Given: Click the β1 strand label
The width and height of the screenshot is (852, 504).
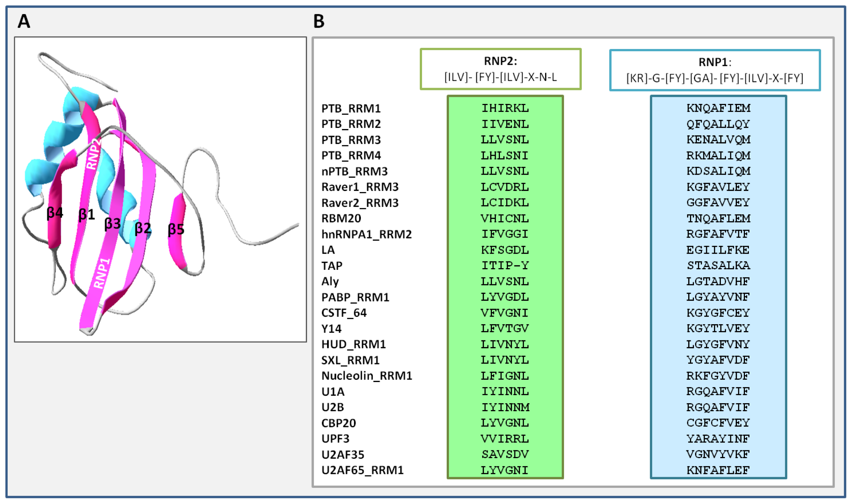Looking at the screenshot, I should point(87,214).
